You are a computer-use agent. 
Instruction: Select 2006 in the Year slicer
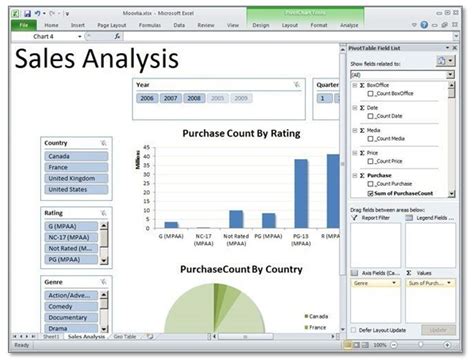pyautogui.click(x=147, y=98)
